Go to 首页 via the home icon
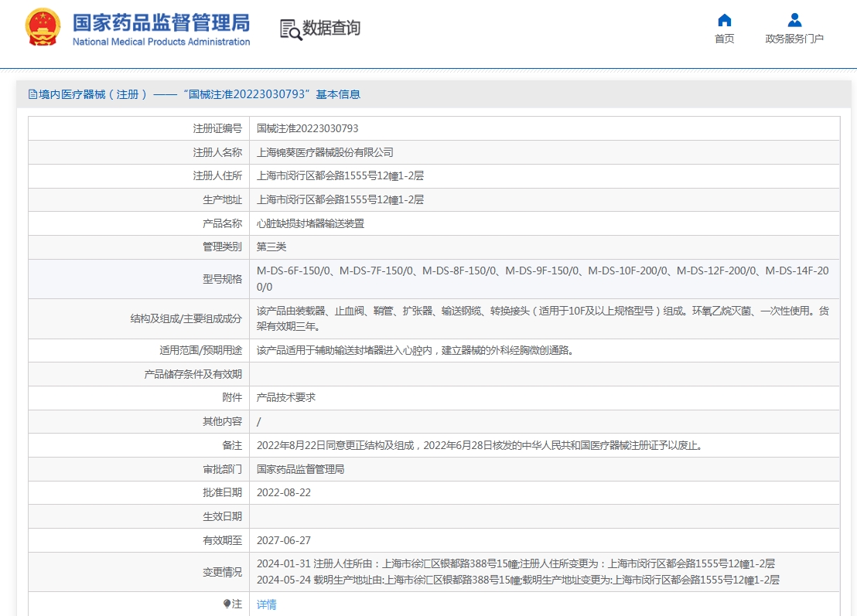This screenshot has width=857, height=616. tap(724, 20)
